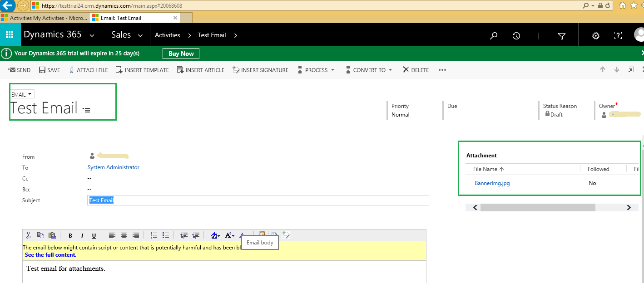
Task: Open more commands ellipsis menu
Action: (x=442, y=70)
